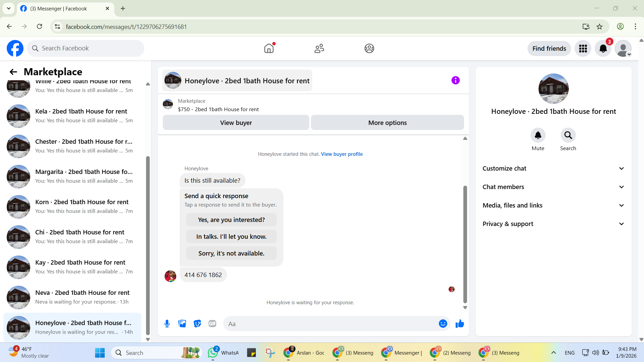
Task: Open the Korn house for rent conversation
Action: point(72,207)
